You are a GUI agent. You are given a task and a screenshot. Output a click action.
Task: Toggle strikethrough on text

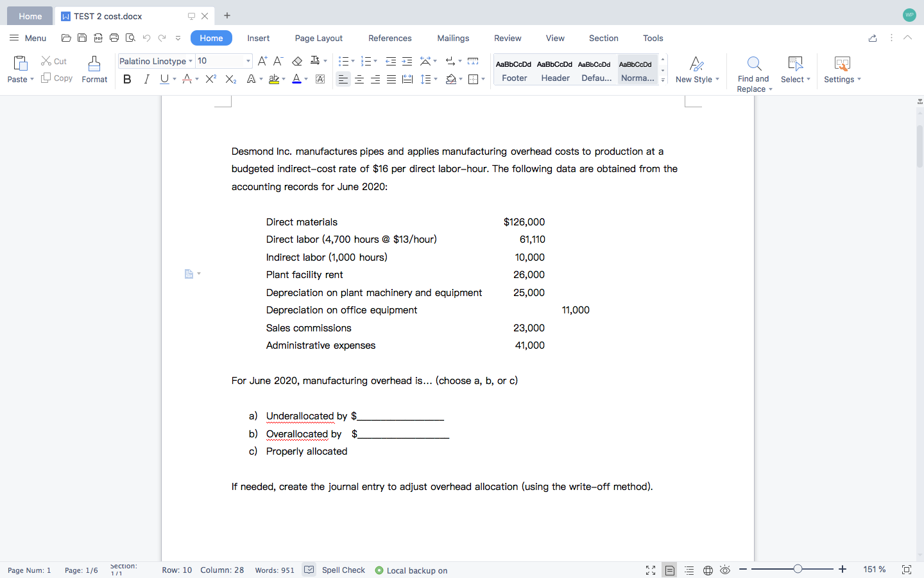[x=187, y=79]
